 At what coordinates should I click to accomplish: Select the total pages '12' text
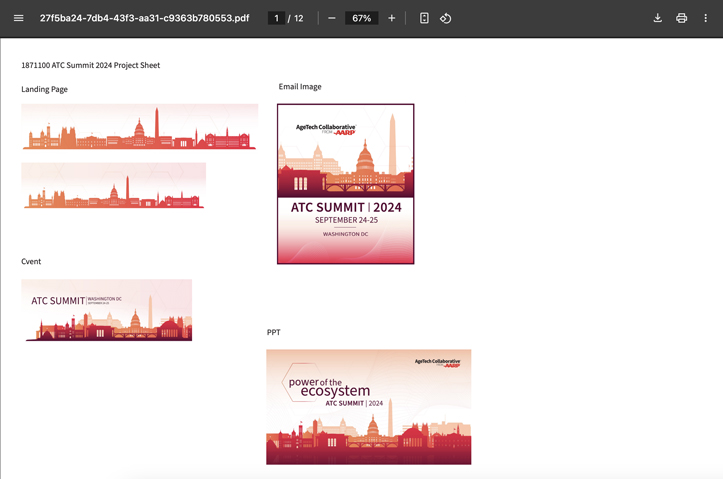click(299, 18)
